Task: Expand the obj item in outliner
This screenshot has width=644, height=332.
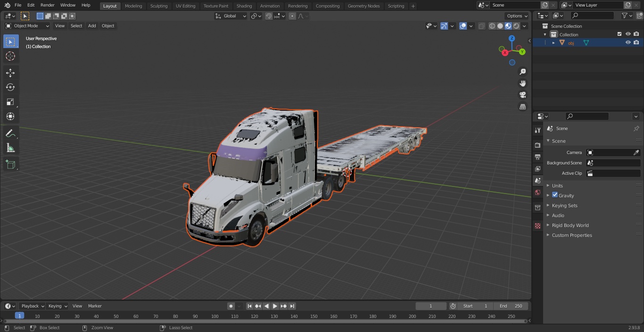Action: 553,43
